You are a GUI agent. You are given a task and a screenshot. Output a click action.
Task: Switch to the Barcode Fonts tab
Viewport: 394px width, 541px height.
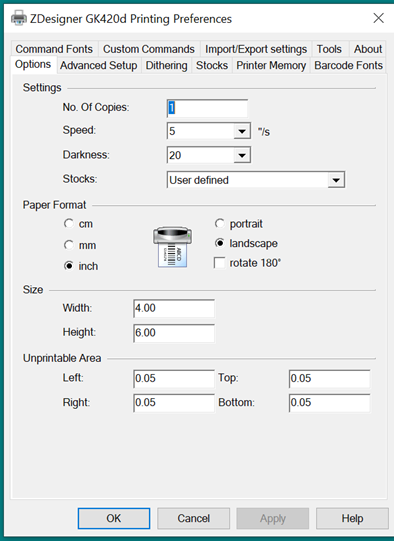pos(348,65)
